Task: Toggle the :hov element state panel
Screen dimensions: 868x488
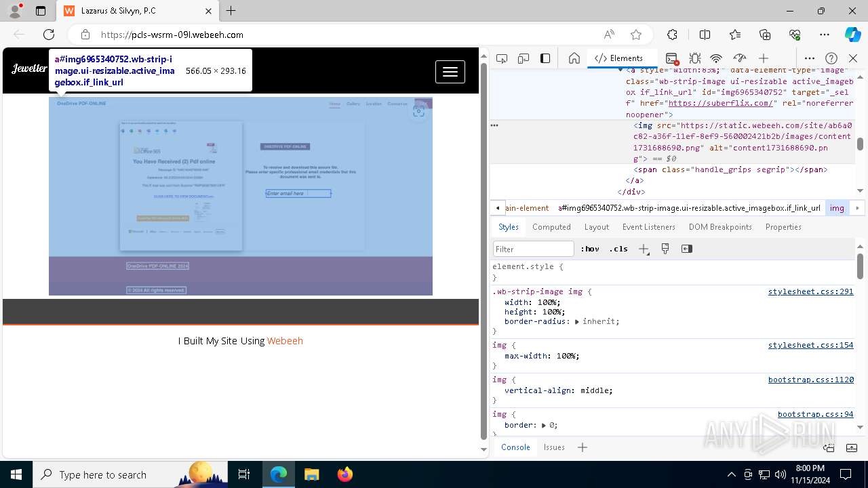Action: tap(590, 249)
